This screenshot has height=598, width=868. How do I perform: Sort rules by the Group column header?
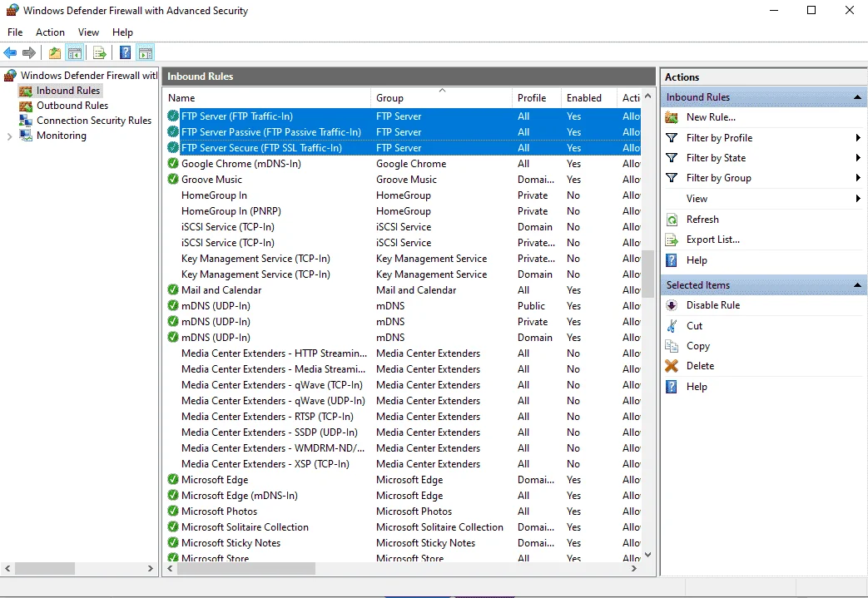pyautogui.click(x=442, y=98)
